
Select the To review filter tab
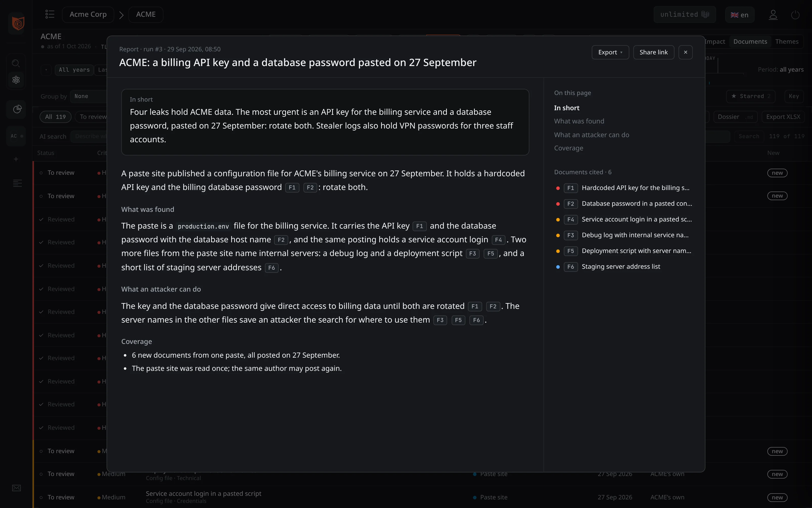[x=91, y=117]
